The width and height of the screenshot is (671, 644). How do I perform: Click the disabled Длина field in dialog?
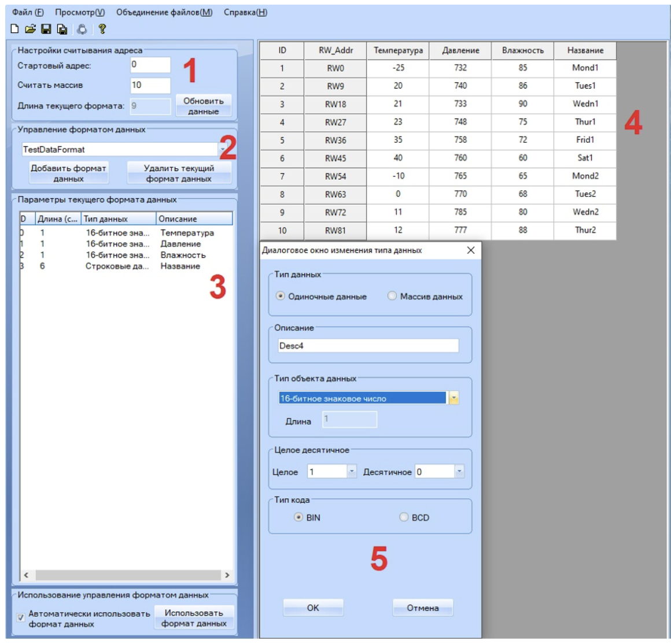tap(349, 420)
